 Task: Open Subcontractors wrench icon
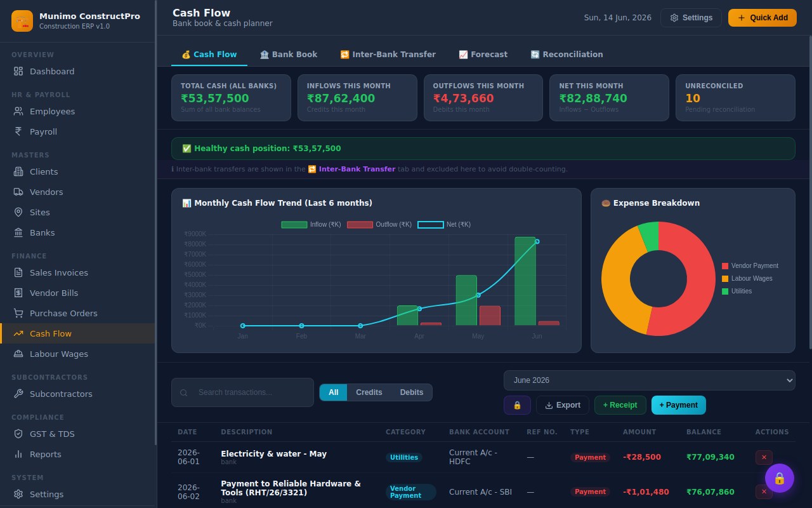(18, 394)
